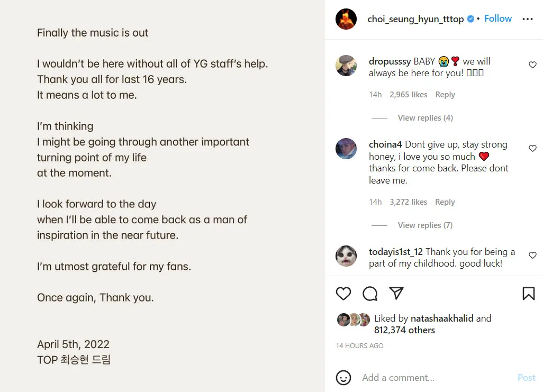The image size is (543, 392).
Task: Click in the Add a comment field
Action: tap(434, 378)
